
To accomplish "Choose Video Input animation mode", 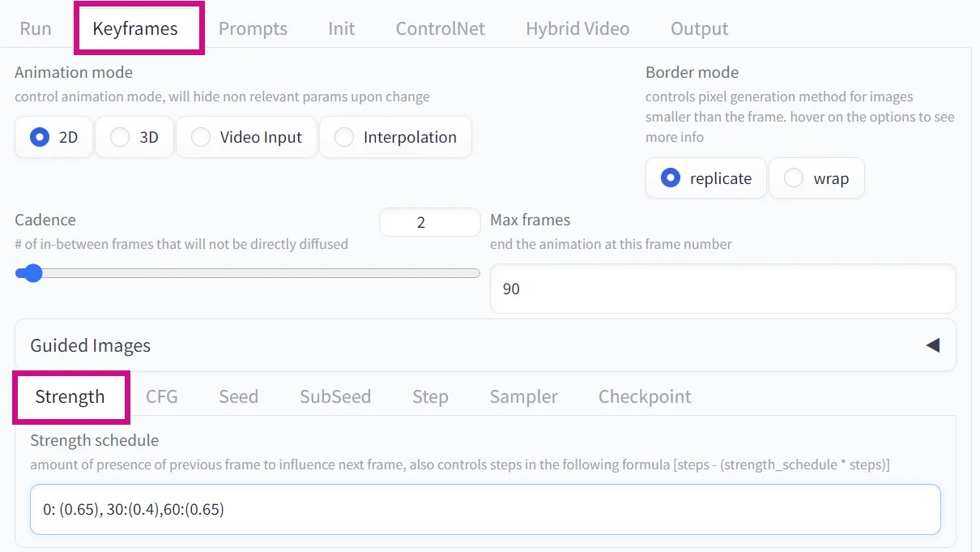I will tap(246, 137).
